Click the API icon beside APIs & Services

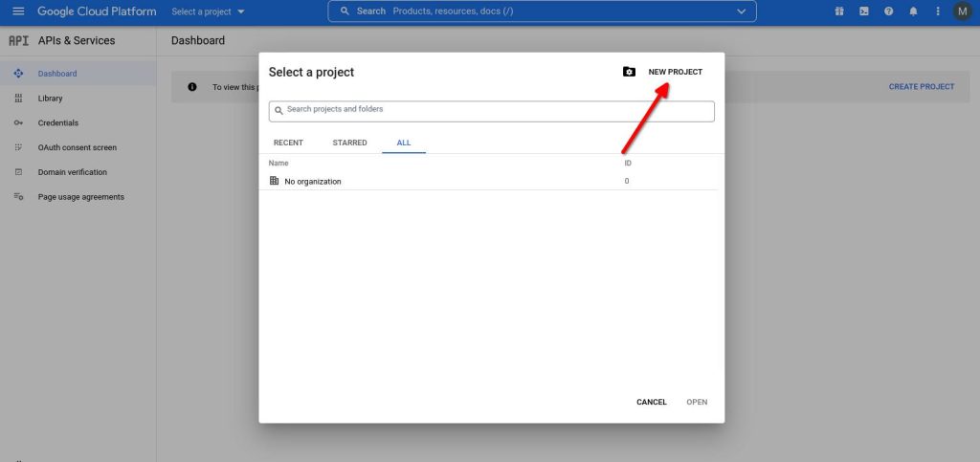click(18, 40)
